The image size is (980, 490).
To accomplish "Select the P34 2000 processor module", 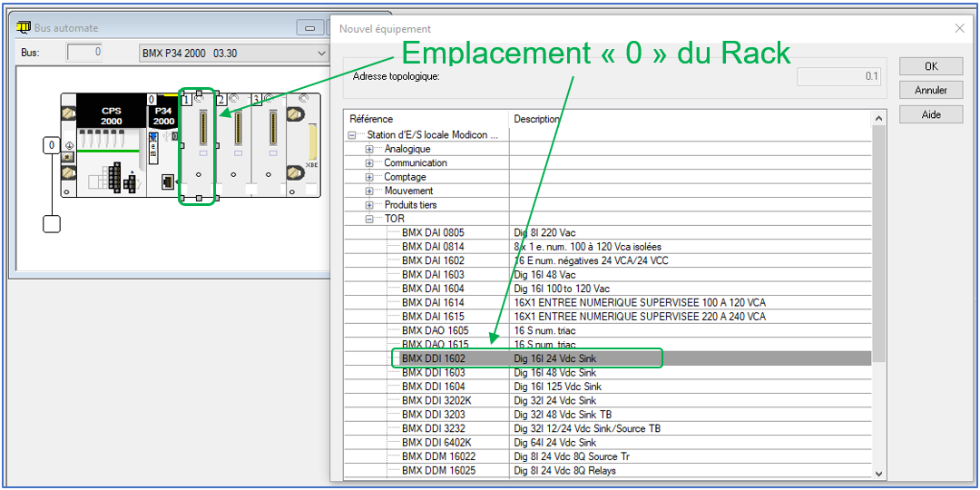I will click(162, 145).
